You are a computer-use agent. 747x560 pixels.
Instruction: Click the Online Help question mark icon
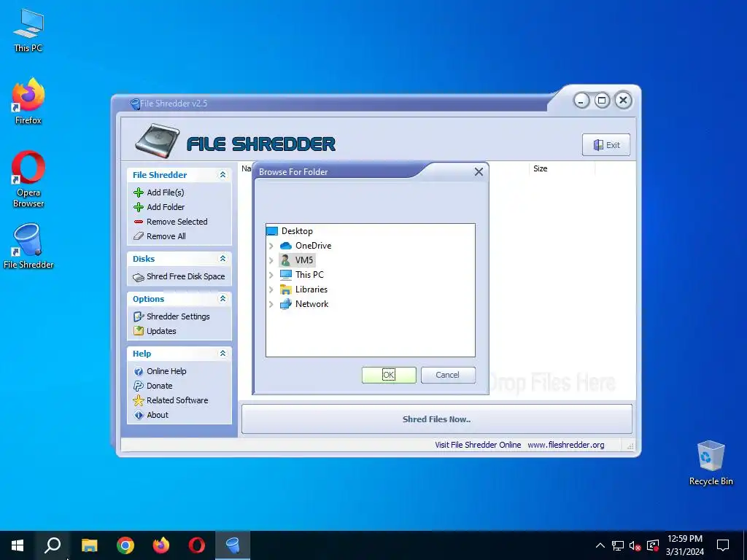point(139,371)
